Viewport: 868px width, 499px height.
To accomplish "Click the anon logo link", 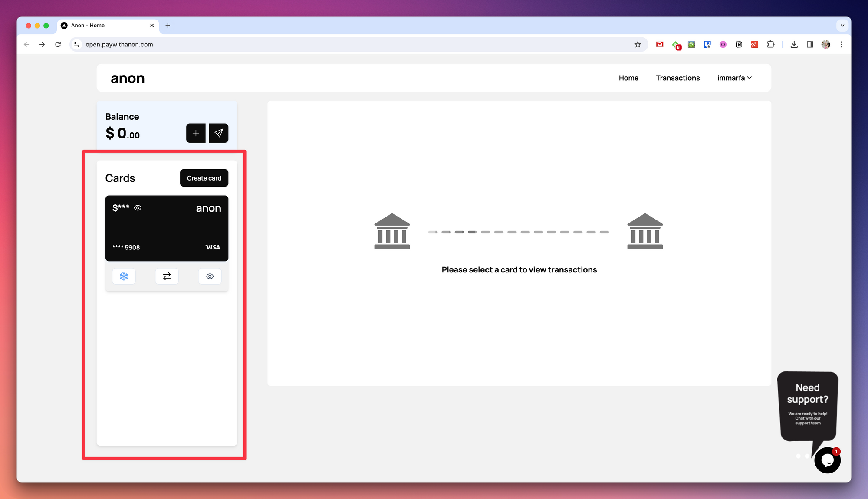I will tap(128, 79).
